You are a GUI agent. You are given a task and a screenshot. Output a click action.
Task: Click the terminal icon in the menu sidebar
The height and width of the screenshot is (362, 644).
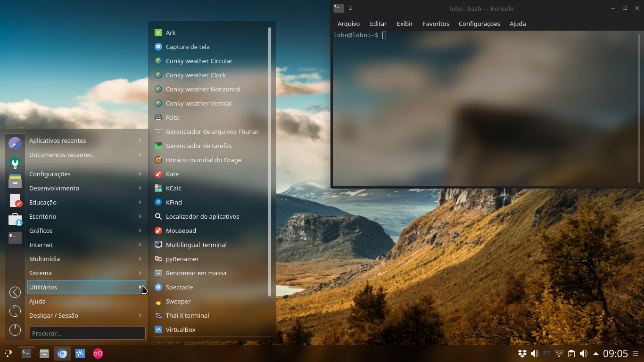click(x=15, y=238)
